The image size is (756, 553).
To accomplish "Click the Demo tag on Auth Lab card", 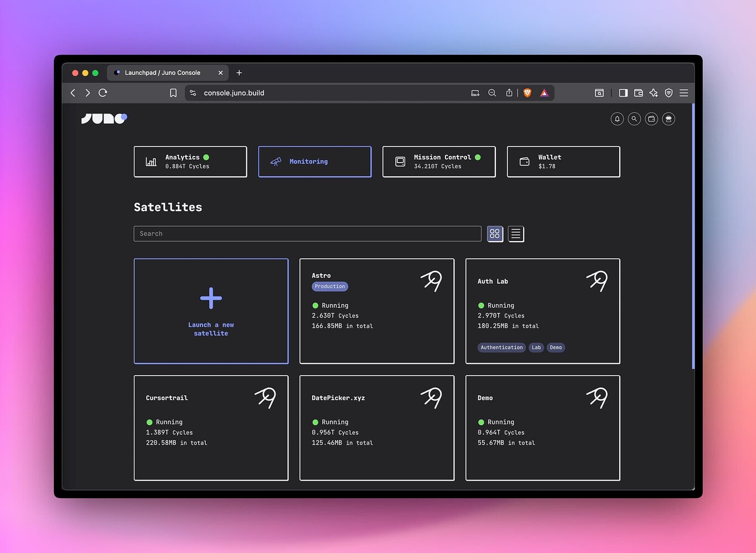I will (556, 347).
